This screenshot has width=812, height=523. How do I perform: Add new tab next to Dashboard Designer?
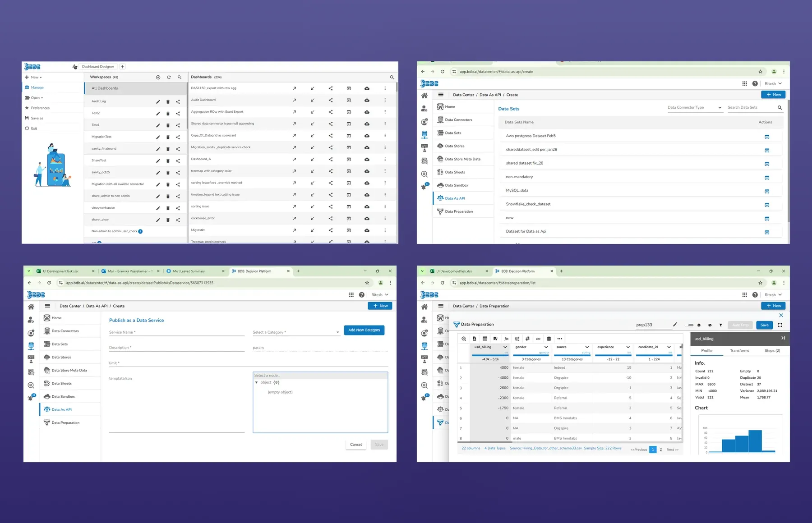pyautogui.click(x=122, y=67)
